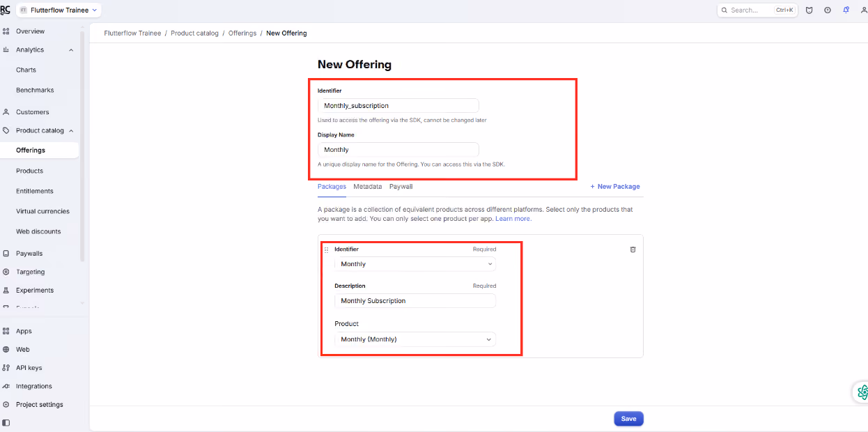868x432 pixels.
Task: Focus the Search box in header
Action: pos(757,10)
